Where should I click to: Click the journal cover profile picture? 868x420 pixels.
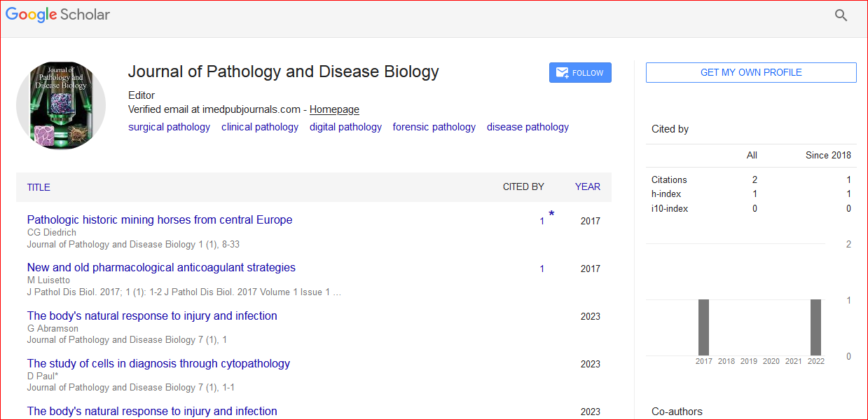tap(61, 105)
